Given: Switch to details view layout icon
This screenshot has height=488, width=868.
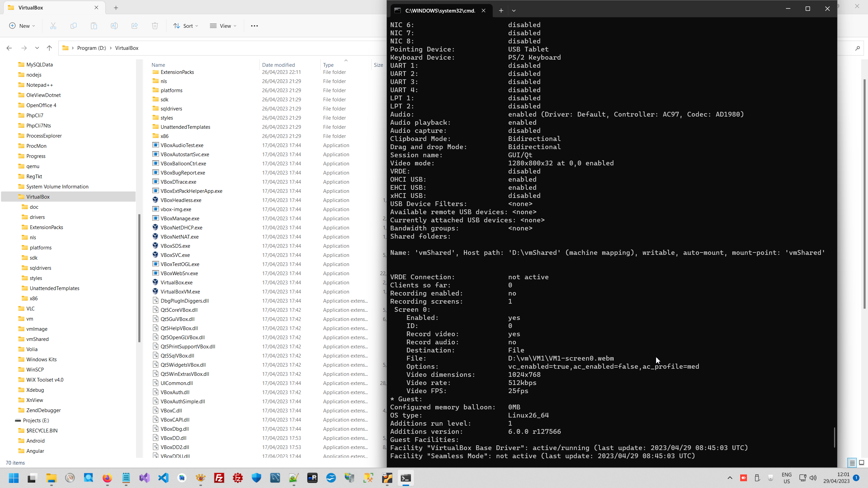Looking at the screenshot, I should 852,463.
